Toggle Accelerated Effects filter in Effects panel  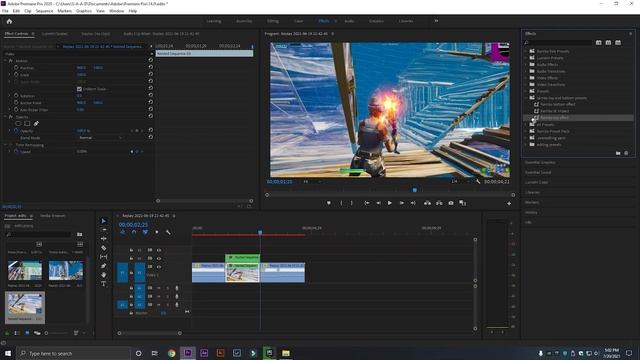[598, 42]
